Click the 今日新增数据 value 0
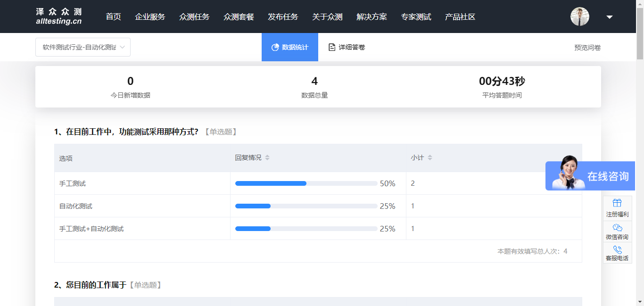644x306 pixels. click(131, 81)
